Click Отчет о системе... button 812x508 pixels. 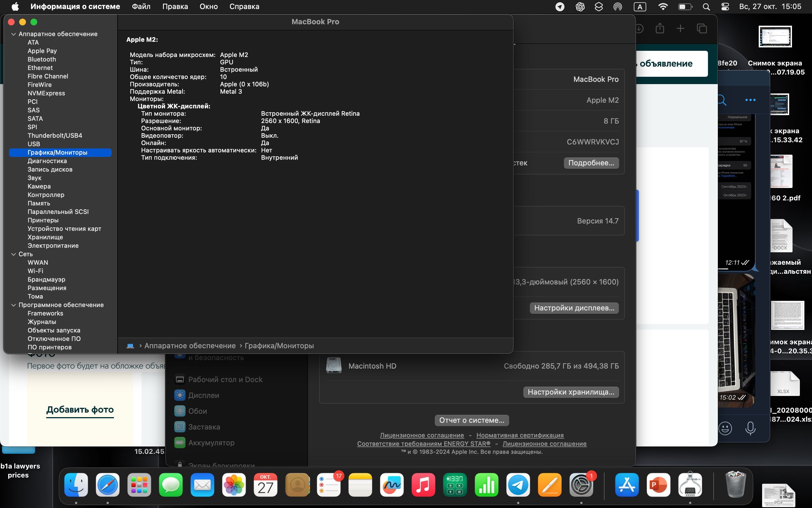click(x=472, y=420)
